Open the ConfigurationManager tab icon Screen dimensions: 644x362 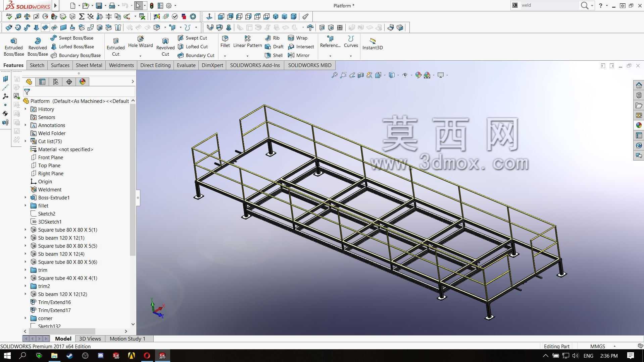[x=56, y=81]
